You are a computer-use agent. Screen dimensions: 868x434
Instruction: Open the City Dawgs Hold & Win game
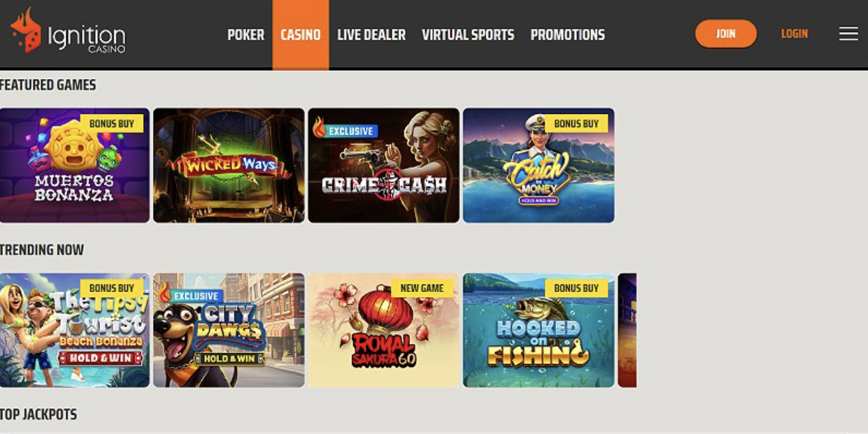point(229,330)
